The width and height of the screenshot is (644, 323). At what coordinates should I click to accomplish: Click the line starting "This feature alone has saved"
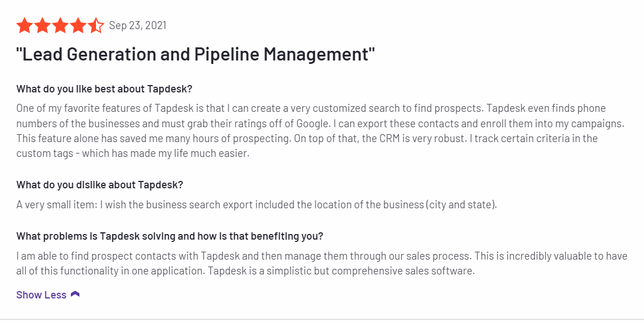pos(315,139)
